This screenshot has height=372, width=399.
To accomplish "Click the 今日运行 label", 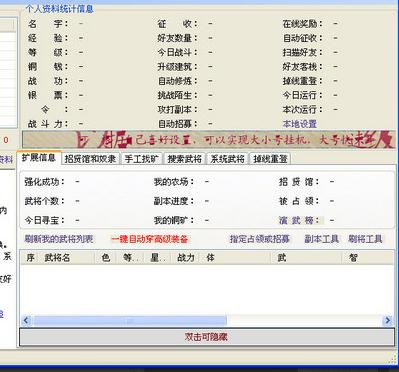I will tap(302, 95).
